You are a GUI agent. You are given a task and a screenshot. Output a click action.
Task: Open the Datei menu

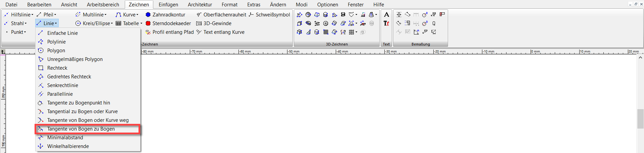[11, 5]
